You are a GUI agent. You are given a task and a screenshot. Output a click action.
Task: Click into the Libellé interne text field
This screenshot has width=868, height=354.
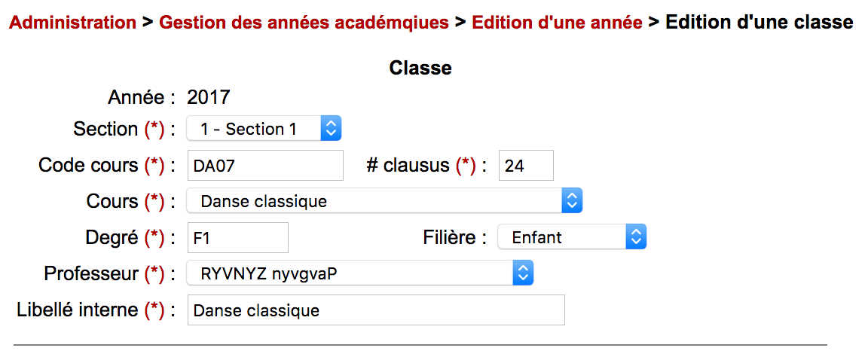coord(376,310)
